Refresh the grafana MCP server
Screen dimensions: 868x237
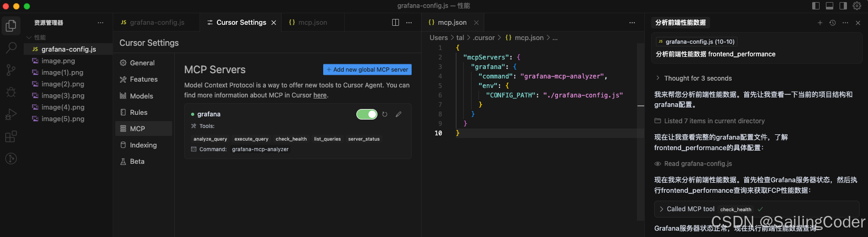(385, 114)
